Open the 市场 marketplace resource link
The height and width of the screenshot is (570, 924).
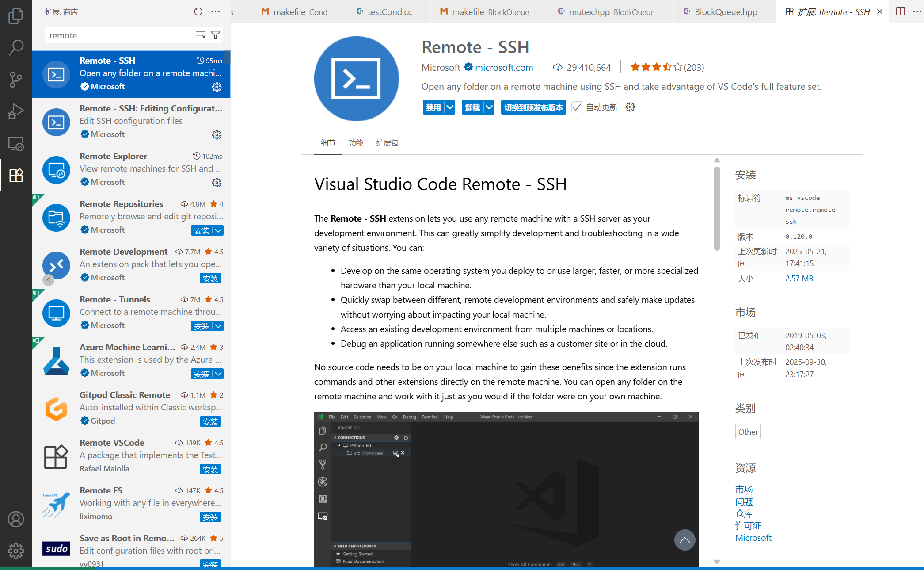tap(744, 490)
